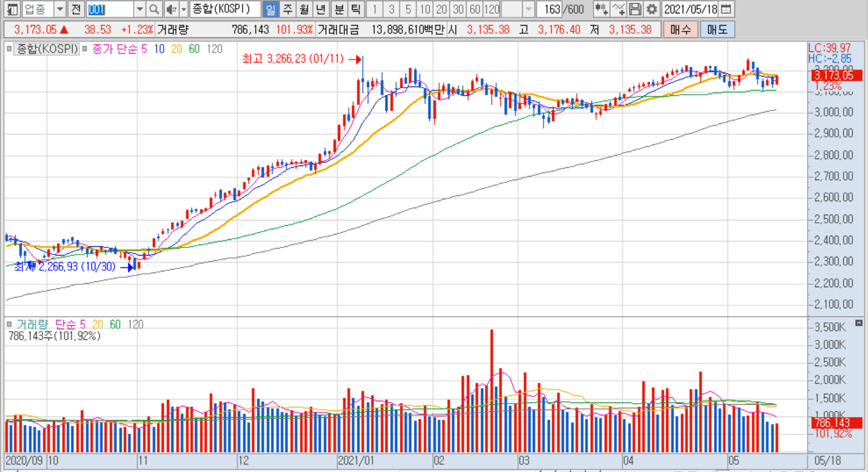This screenshot has height=472, width=868.
Task: Click the 종합(KOSPI) chart legend label
Action: point(47,49)
